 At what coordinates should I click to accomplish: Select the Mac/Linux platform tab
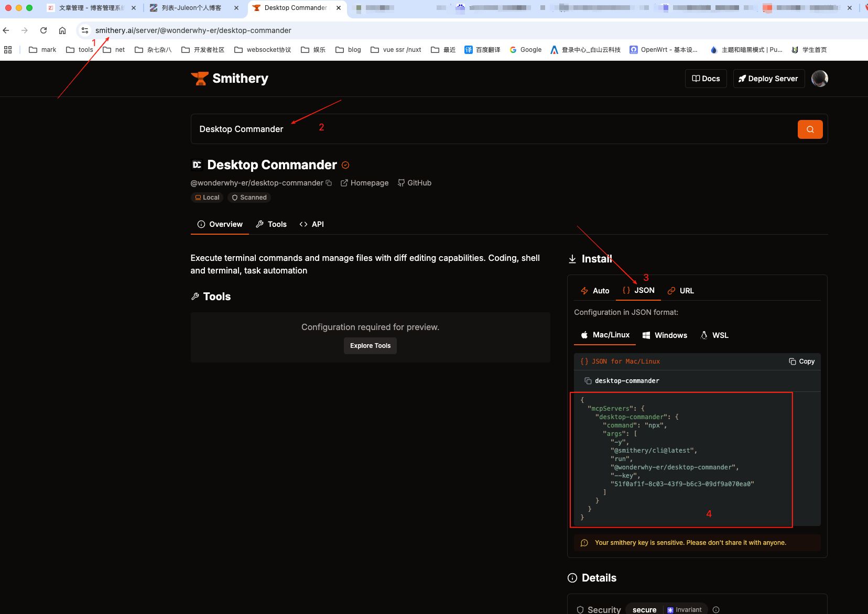click(x=605, y=335)
